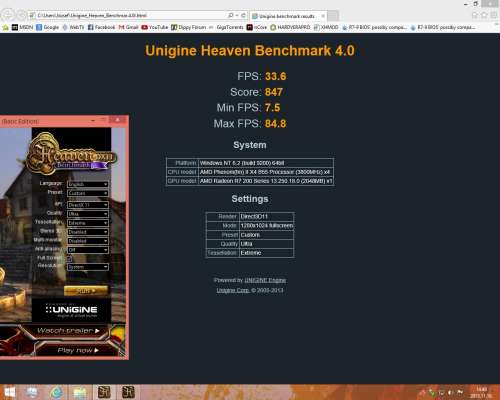500x400 pixels.
Task: Open second R7-9 BIOS bookmark
Action: [443, 27]
